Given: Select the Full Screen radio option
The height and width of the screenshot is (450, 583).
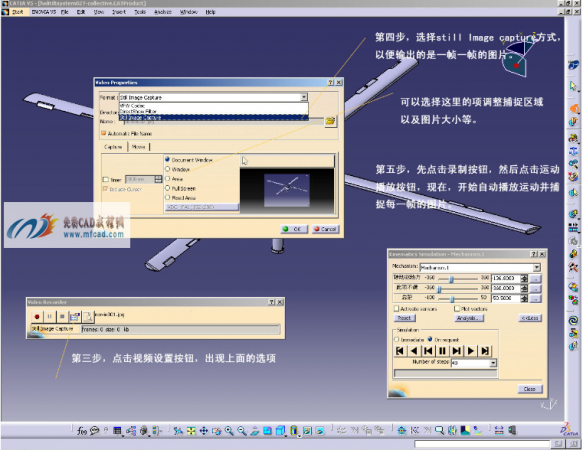Looking at the screenshot, I should click(x=167, y=188).
